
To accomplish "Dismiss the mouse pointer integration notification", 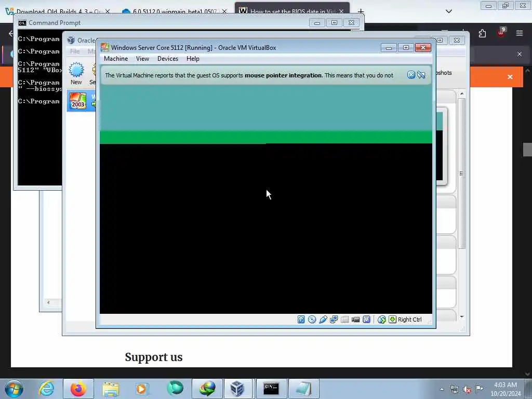I will click(411, 75).
